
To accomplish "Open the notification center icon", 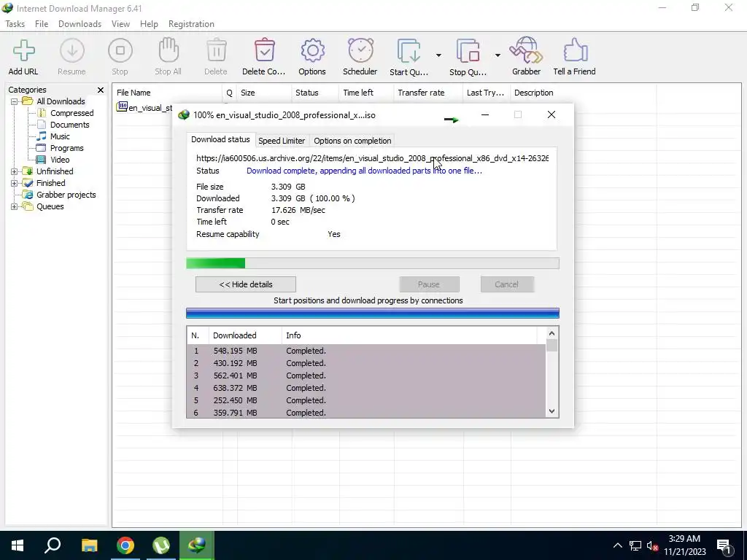I will click(x=724, y=546).
